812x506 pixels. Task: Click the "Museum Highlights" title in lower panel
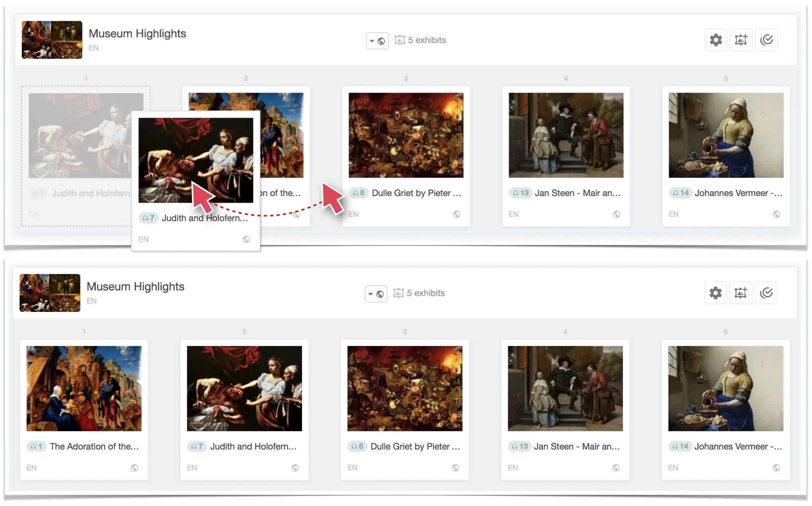point(135,286)
